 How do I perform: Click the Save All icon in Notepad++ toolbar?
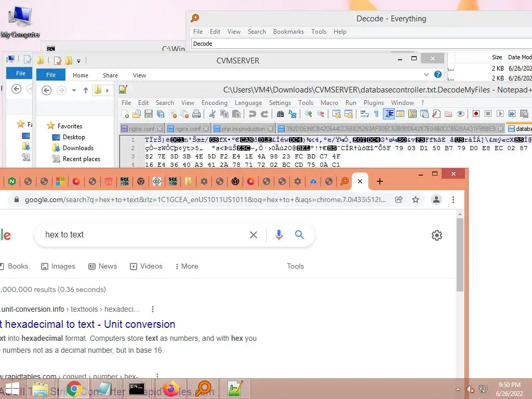point(161,114)
